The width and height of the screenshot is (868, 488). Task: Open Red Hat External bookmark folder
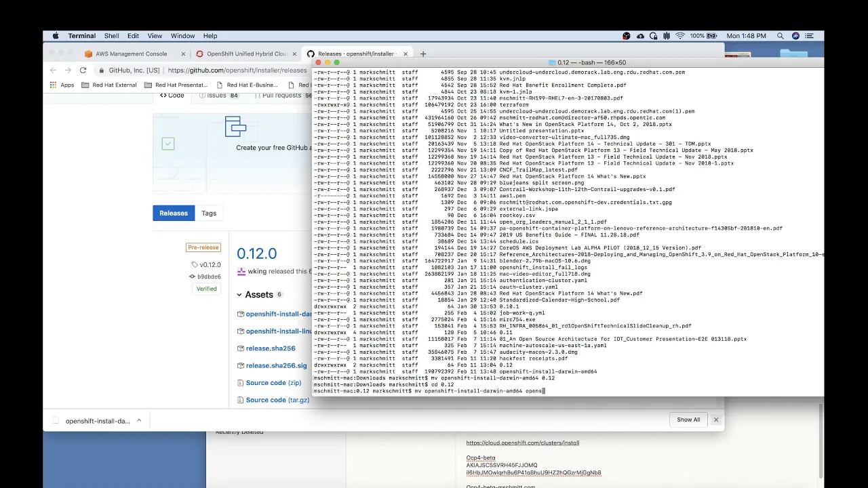point(109,85)
